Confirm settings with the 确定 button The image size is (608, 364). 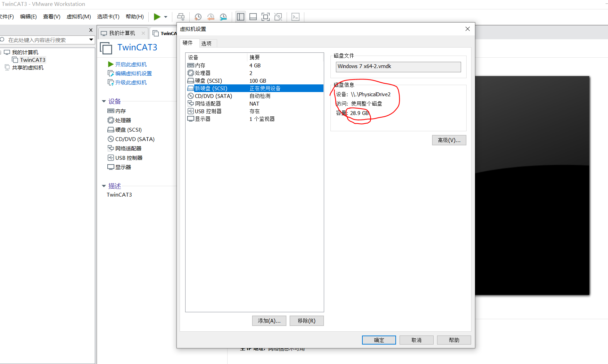pyautogui.click(x=379, y=340)
